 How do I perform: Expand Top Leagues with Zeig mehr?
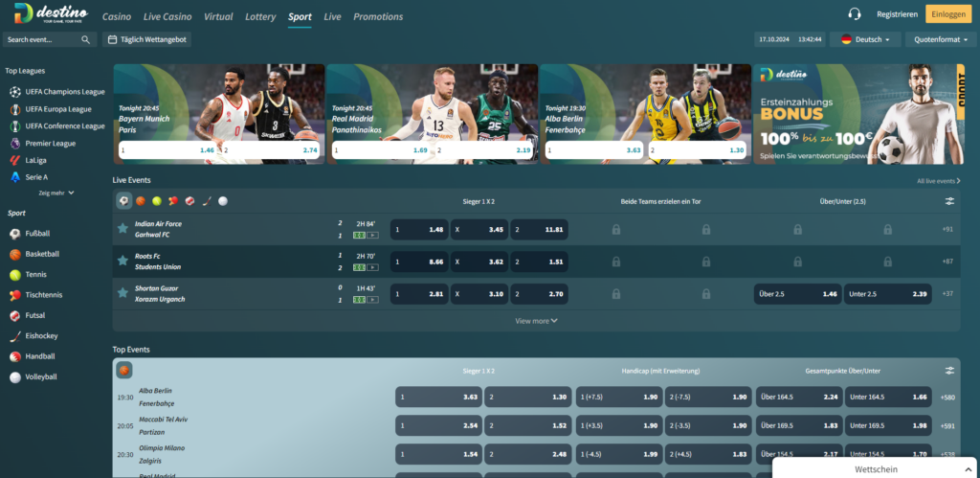coord(56,193)
